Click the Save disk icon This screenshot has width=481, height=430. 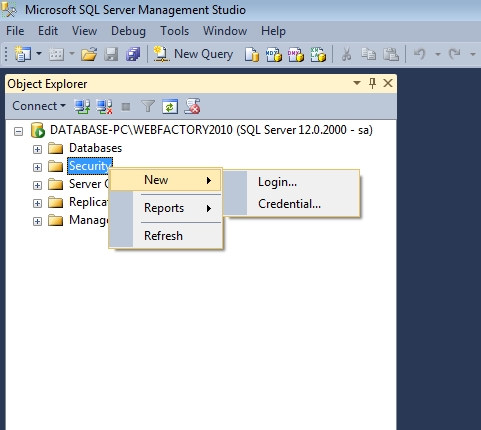tap(111, 54)
